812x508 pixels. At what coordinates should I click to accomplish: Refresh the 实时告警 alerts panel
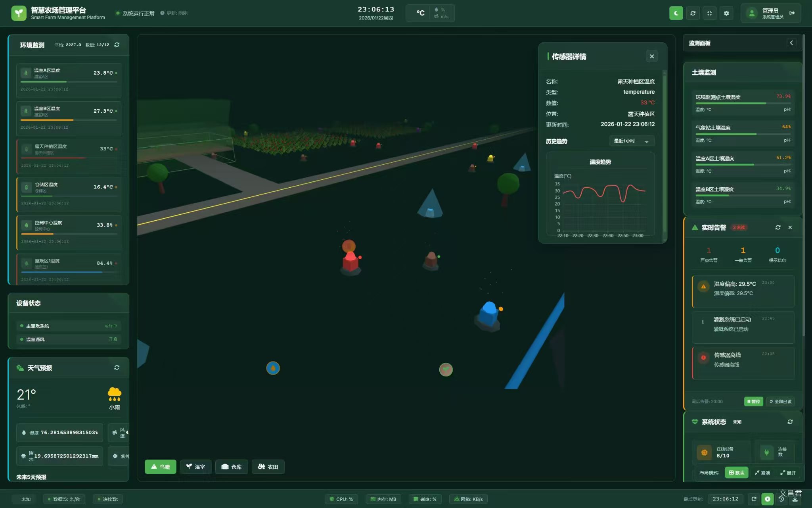[x=778, y=227]
